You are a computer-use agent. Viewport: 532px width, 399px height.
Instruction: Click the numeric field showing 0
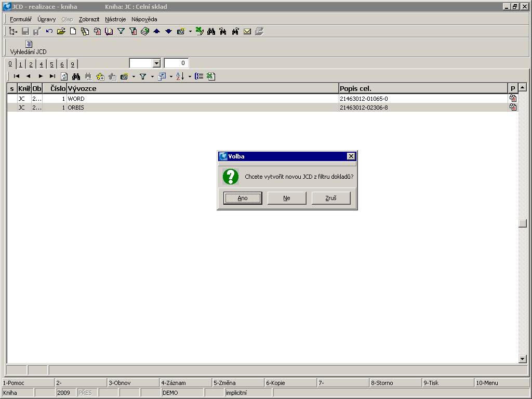pos(176,63)
